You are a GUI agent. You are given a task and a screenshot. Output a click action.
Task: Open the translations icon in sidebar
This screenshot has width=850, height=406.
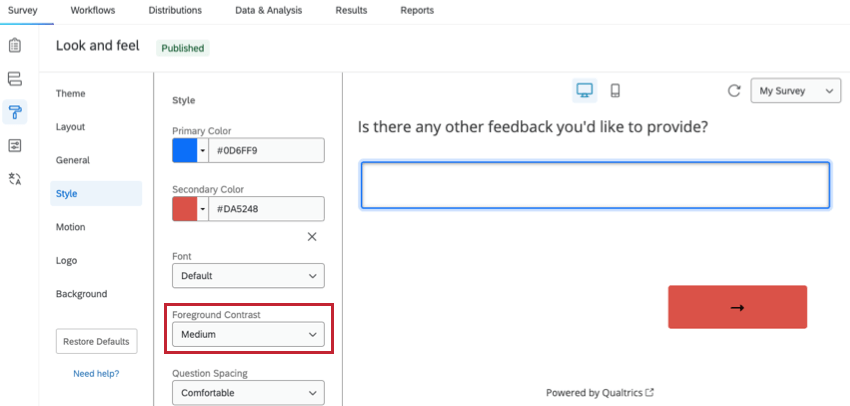coord(15,178)
